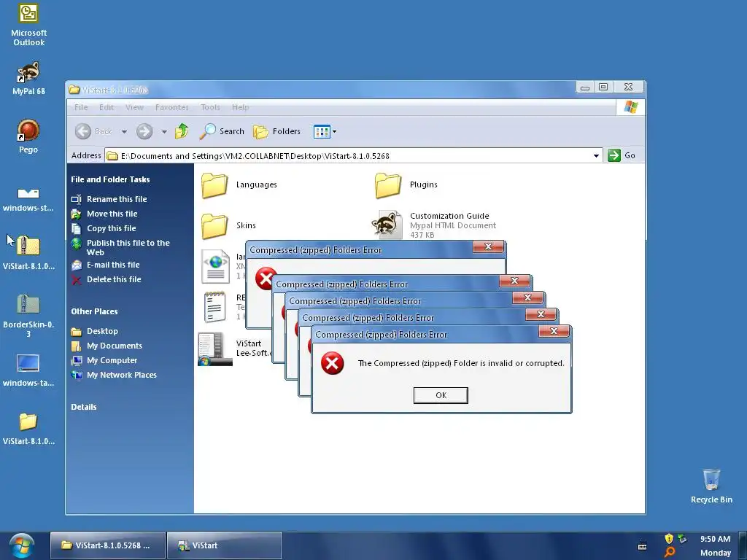This screenshot has height=560, width=747.
Task: Select the windows-st... desktop icon
Action: 28,199
